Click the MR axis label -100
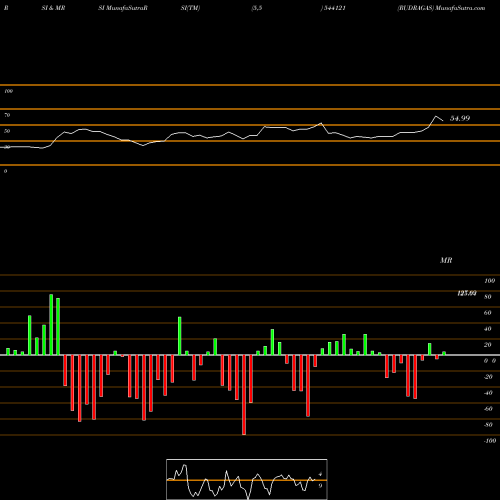This screenshot has width=500, height=500. 490,441
